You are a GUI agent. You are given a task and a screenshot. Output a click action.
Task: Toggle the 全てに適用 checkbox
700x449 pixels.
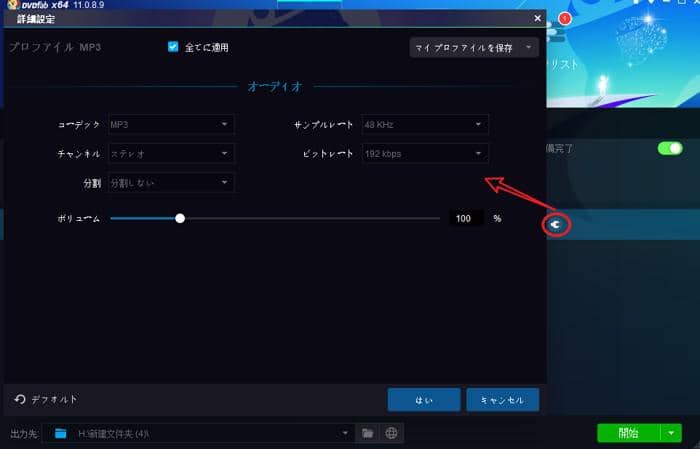click(173, 46)
